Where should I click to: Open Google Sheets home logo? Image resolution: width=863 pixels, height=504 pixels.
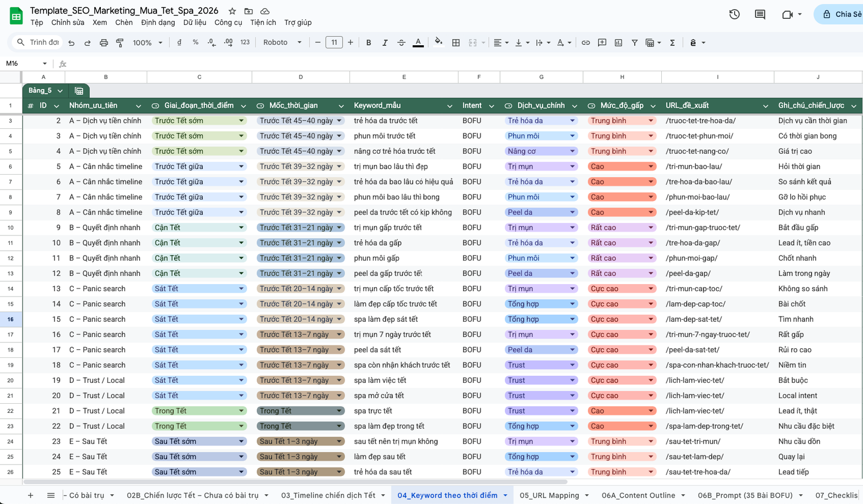(x=16, y=16)
